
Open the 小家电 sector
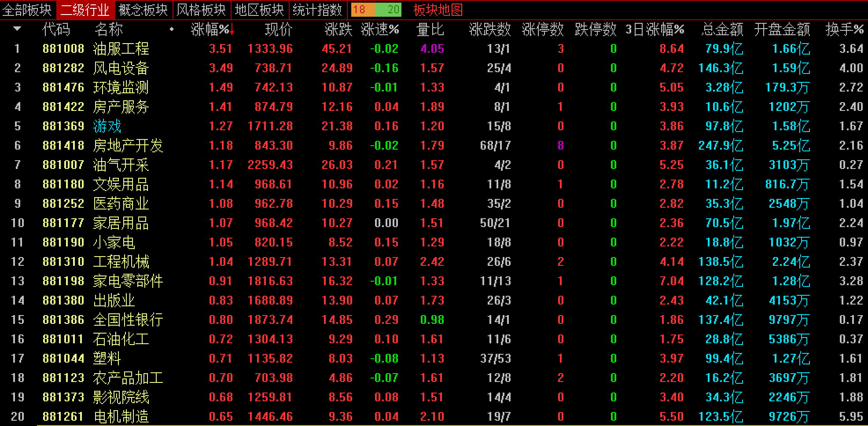114,242
